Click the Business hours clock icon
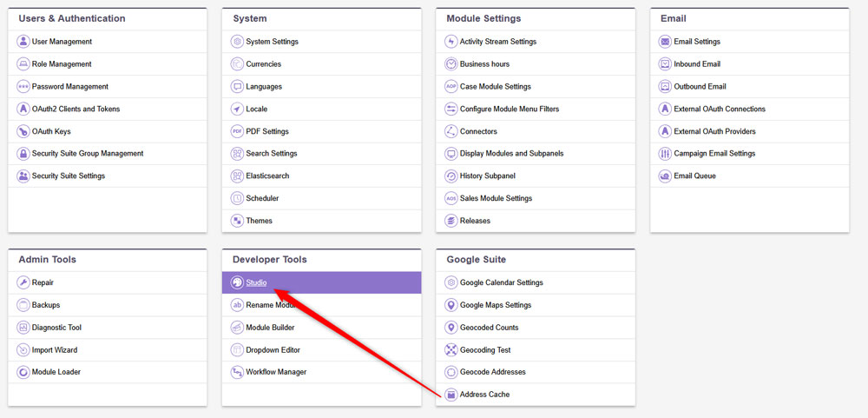Viewport: 868px width, 418px height. pos(451,64)
